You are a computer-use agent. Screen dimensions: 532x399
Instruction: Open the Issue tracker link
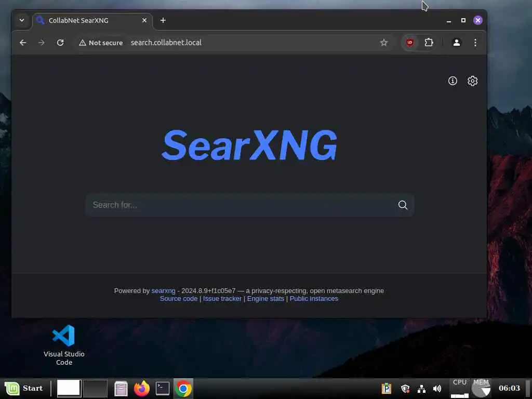pos(222,299)
